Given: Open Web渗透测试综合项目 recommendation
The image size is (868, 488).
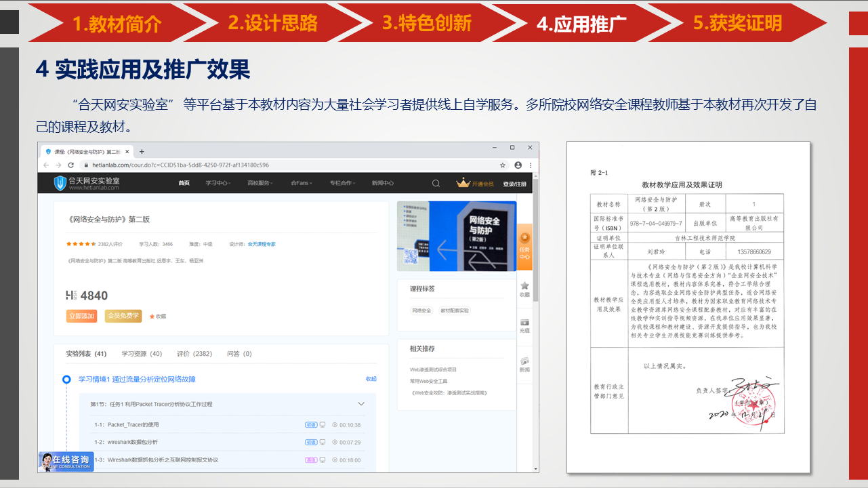Looking at the screenshot, I should (x=434, y=369).
